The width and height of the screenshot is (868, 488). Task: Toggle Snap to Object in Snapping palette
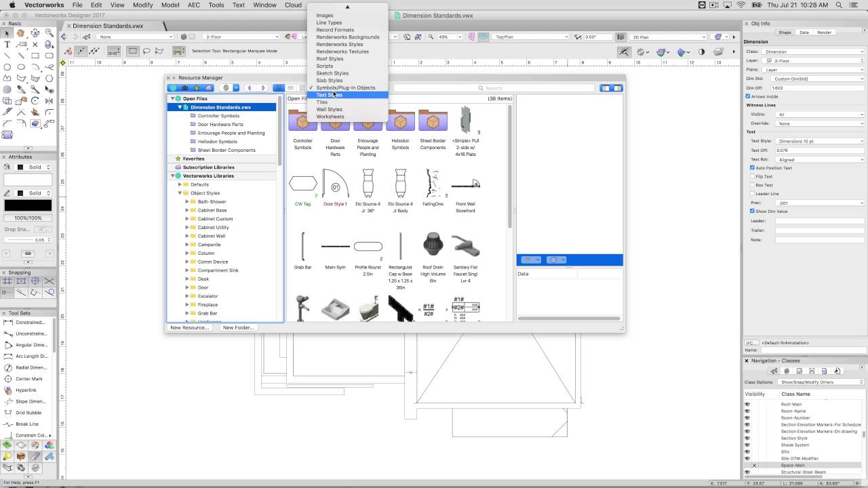click(21, 281)
